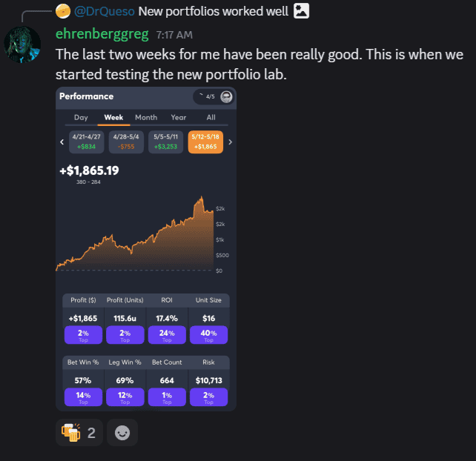Click the ehrenberggreg username
Viewport: 476px width, 461px height.
pos(102,34)
